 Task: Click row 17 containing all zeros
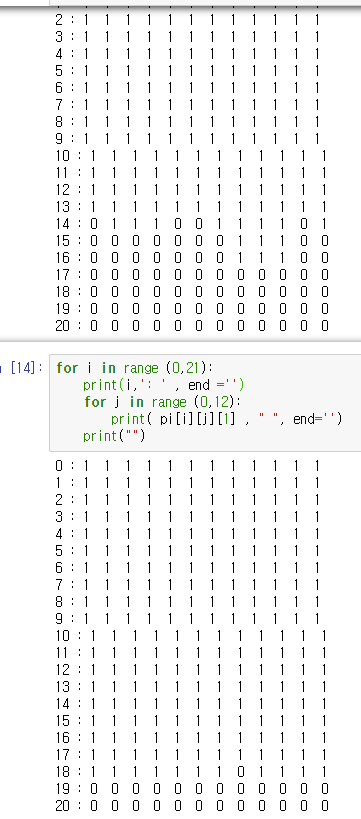(191, 275)
